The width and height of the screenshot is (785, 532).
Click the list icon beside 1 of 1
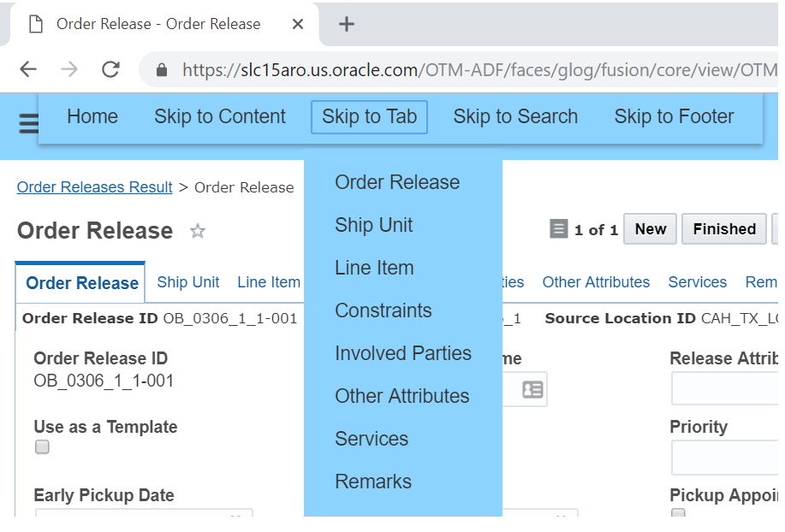559,229
